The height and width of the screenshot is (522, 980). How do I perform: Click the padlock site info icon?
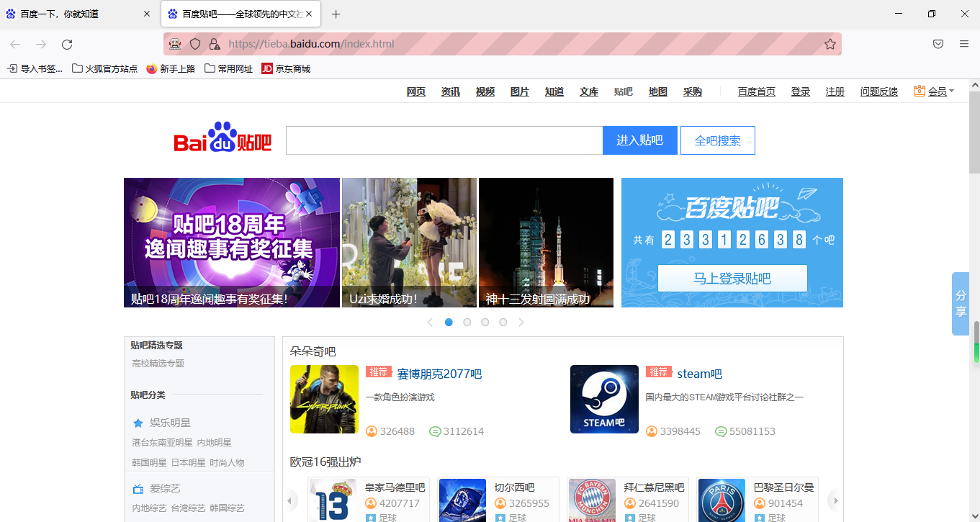point(214,44)
